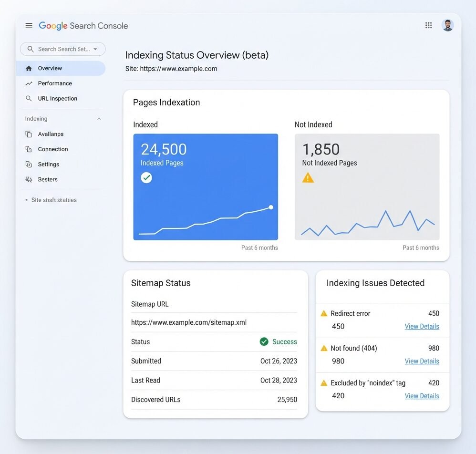476x454 pixels.
Task: Open the blue Indexed pages card
Action: pos(206,186)
